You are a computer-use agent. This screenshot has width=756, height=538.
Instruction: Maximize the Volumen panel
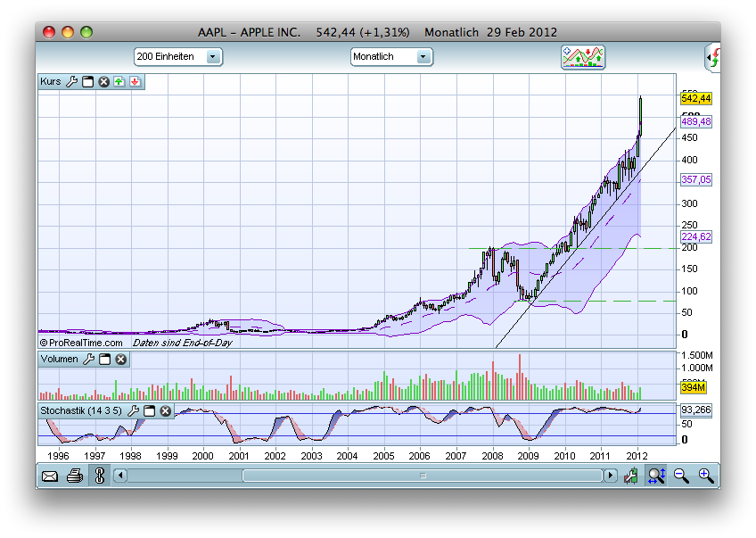tap(104, 359)
